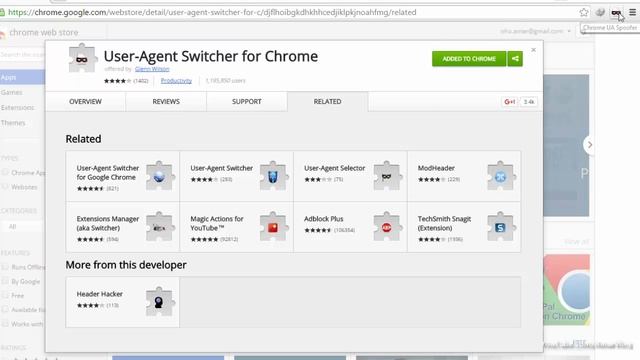Click the share button beside Added to Chrome
The height and width of the screenshot is (360, 640).
click(515, 59)
